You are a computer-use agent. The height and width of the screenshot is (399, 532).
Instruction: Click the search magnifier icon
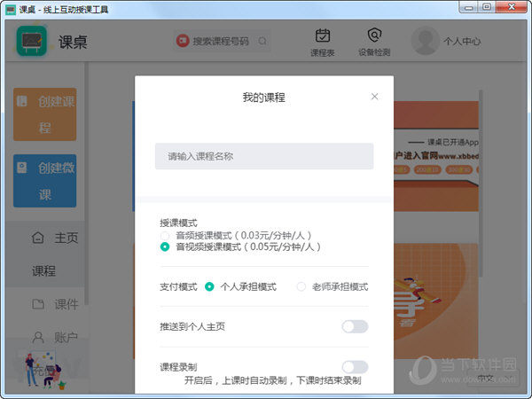click(x=263, y=41)
